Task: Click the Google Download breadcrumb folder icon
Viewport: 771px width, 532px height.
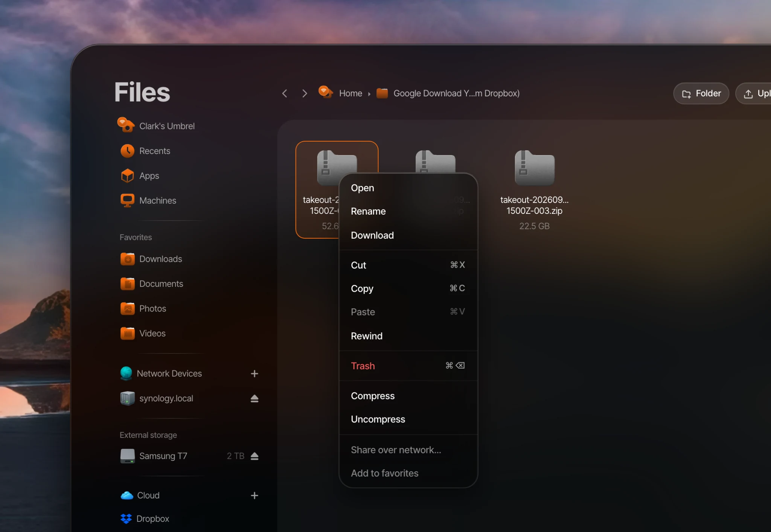Action: click(x=382, y=93)
